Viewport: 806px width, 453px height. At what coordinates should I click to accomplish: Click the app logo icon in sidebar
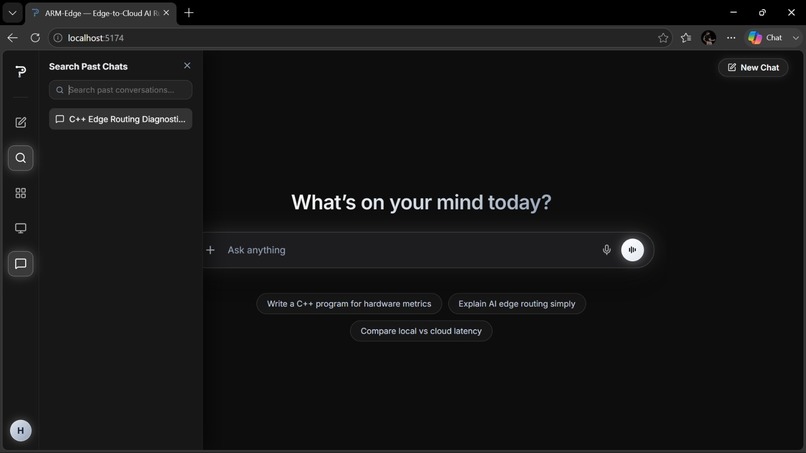coord(21,71)
